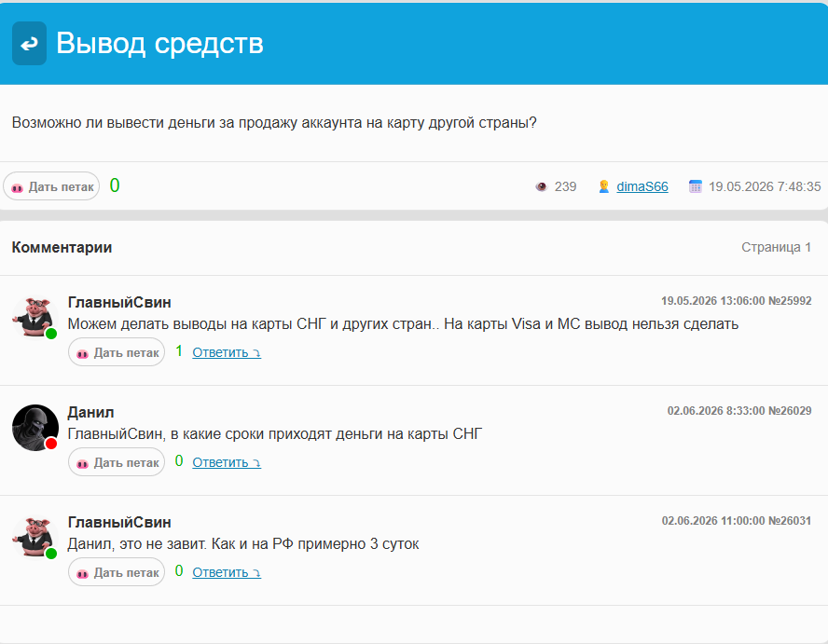
Task: Click timestamp '02.06.2026 8:33:00 №26029'
Action: (x=739, y=411)
